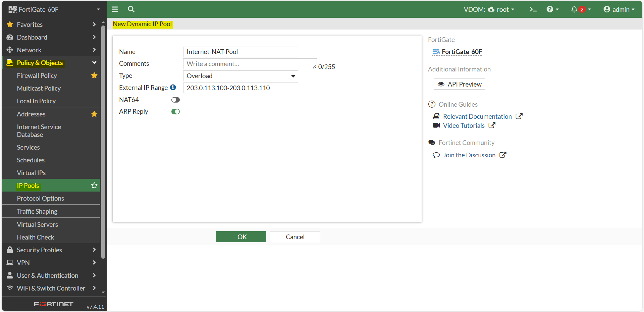Open the VDOM root selector
Screen dimensions: 644x312
(489, 9)
